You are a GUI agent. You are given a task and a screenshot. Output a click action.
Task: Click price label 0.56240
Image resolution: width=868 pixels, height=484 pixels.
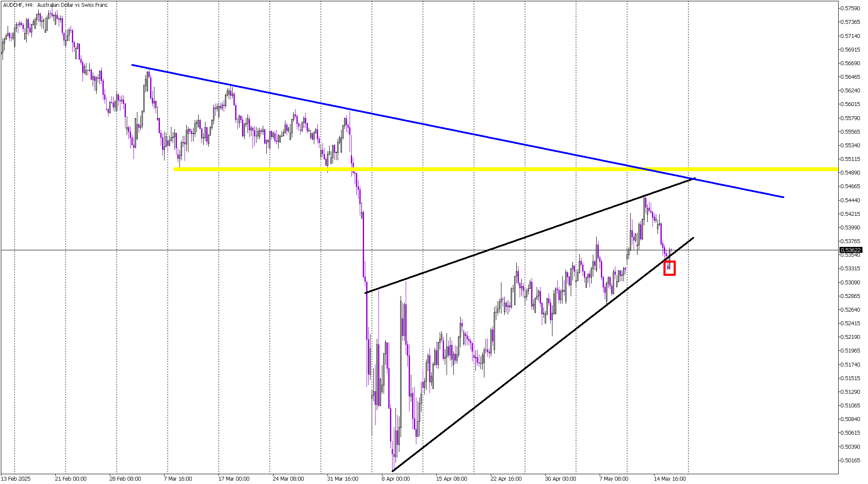tap(851, 91)
